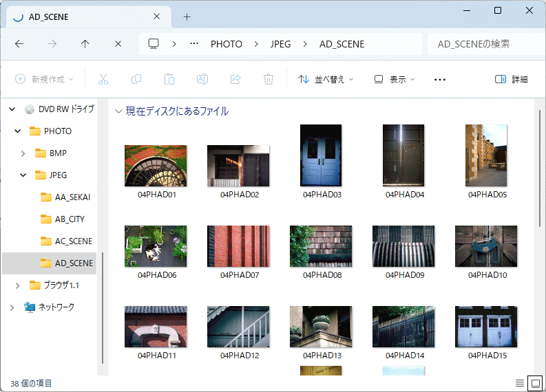
Task: Select JPEG folder in tree
Action: 51,175
